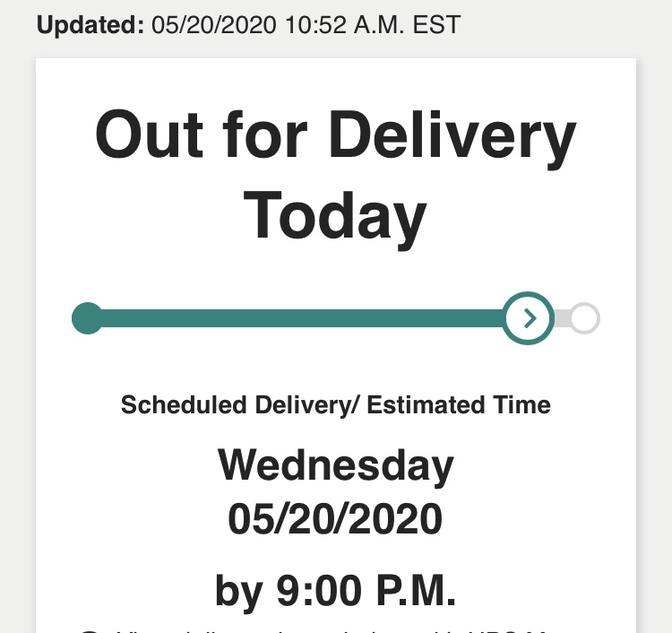Click the grey unfilled progress segment
672x633 pixels.
(x=564, y=318)
